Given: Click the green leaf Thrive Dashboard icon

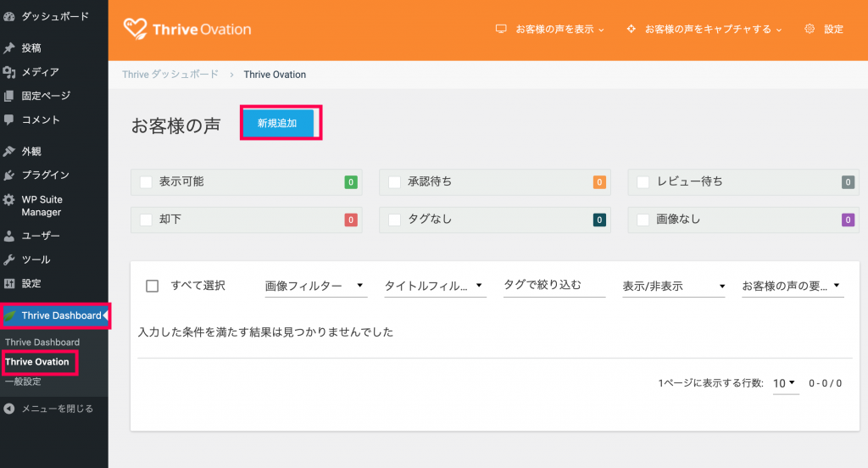Looking at the screenshot, I should pos(9,315).
